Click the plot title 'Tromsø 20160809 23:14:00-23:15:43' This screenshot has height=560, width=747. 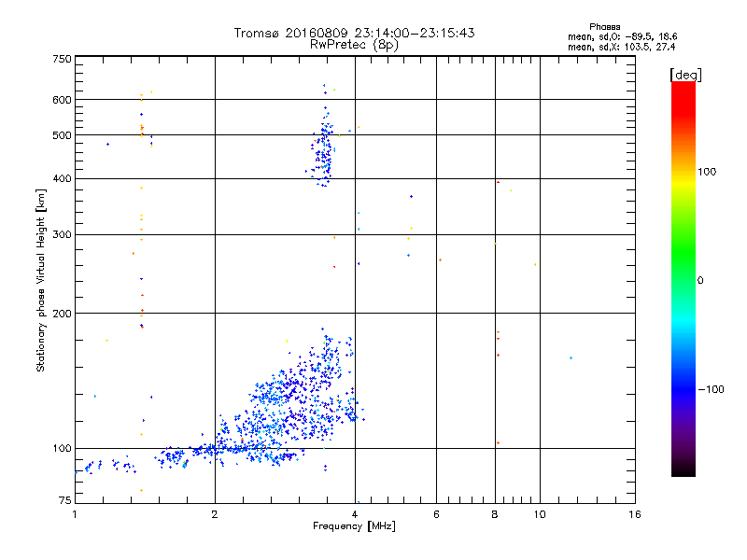click(354, 33)
